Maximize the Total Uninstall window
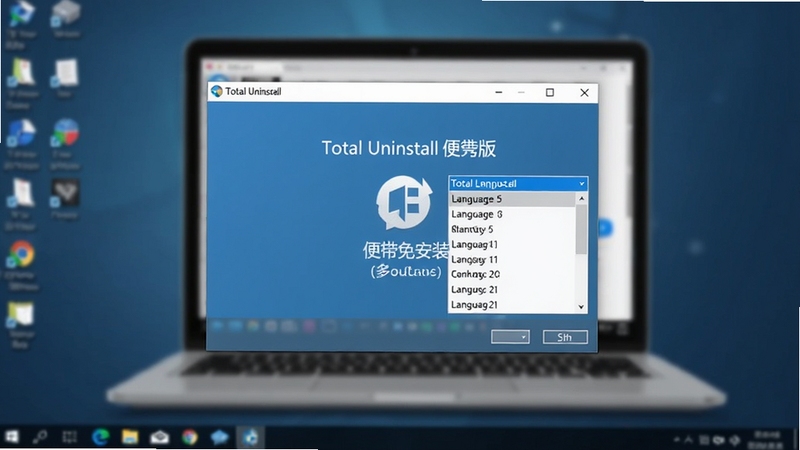The image size is (800, 450). click(549, 92)
